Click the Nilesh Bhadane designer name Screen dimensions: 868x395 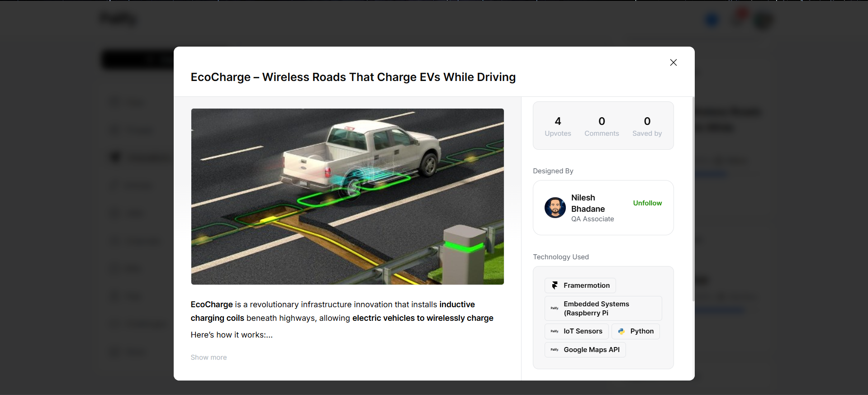(x=588, y=203)
